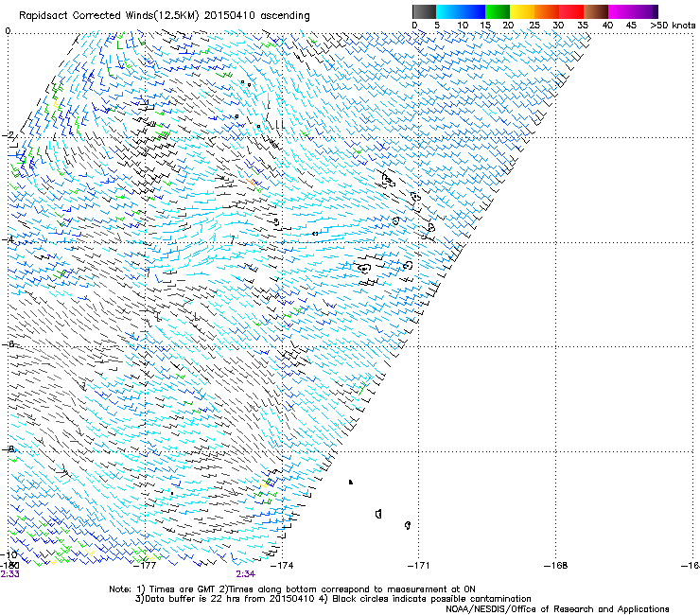Screen dimensions: 700x615
Task: Click the orange 25-30 knots legend color
Action: click(x=547, y=11)
